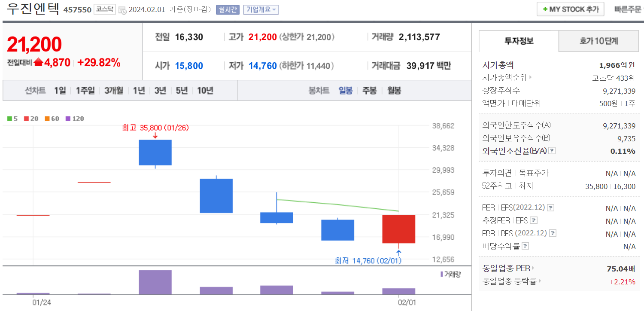This screenshot has width=644, height=311.
Task: Click the 시가총액 1,966억원 value
Action: coord(617,65)
